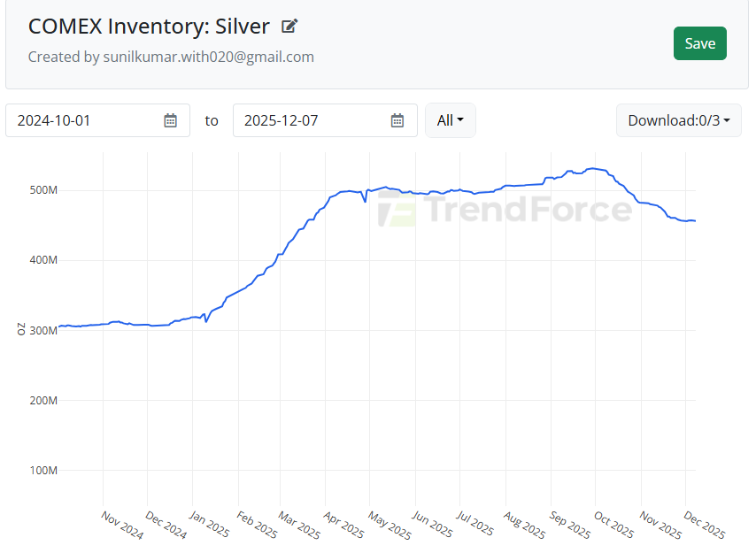Image resolution: width=756 pixels, height=553 pixels.
Task: Open the Download:0/3 dropdown
Action: pyautogui.click(x=678, y=120)
